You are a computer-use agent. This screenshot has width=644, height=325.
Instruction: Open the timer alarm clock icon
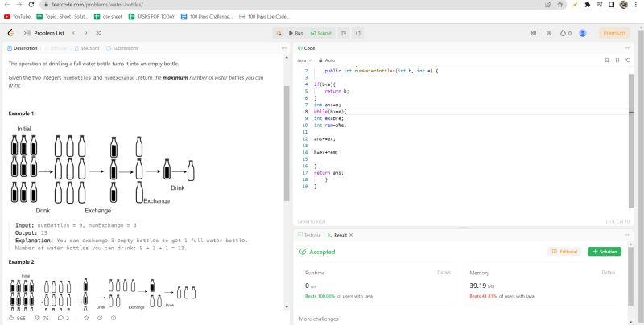pyautogui.click(x=344, y=33)
